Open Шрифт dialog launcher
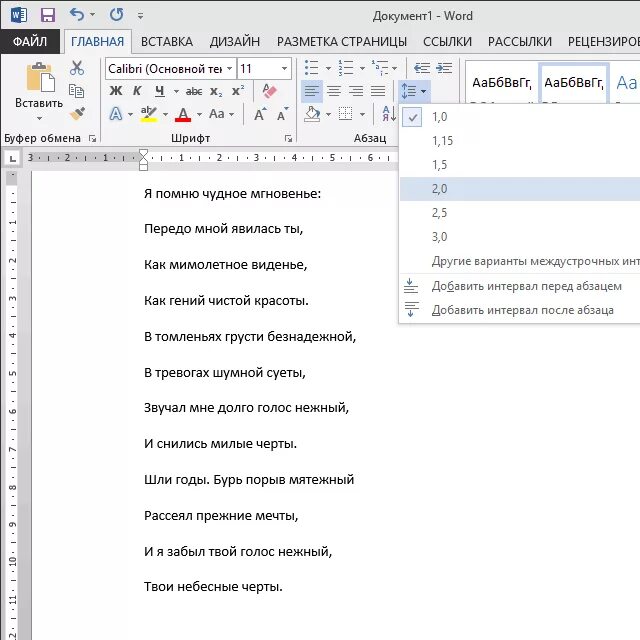 [x=288, y=139]
